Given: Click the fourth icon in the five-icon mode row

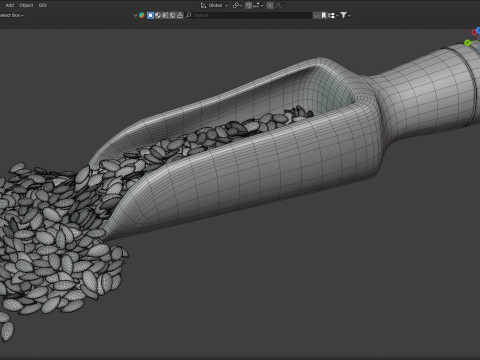Looking at the screenshot, I should (x=172, y=15).
